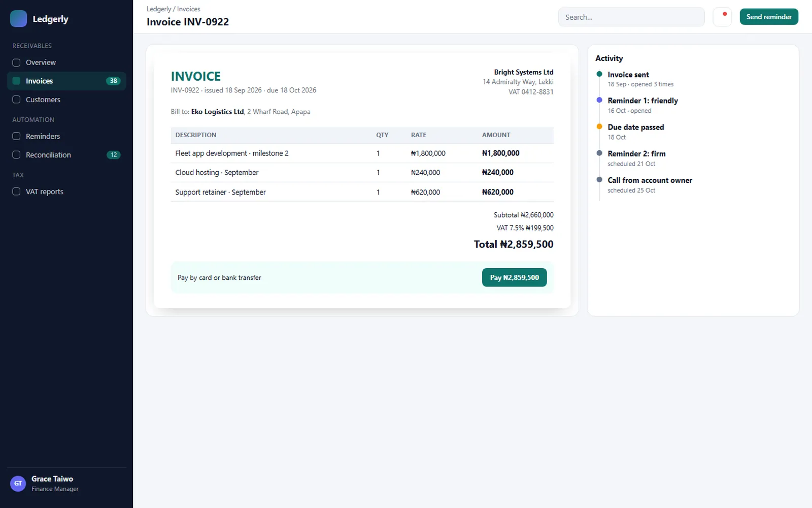Open the notifications bell button
812x508 pixels.
click(x=722, y=17)
